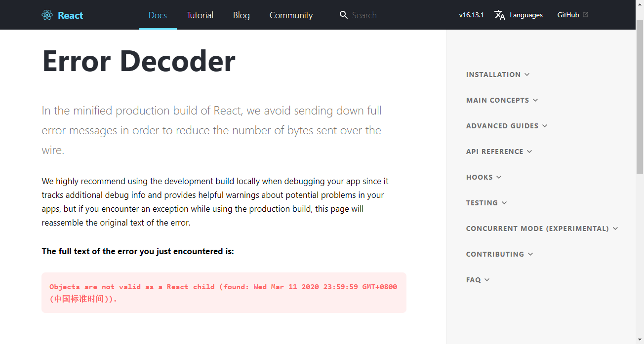Click the Error Decoder heading
This screenshot has height=344, width=644.
(x=139, y=61)
